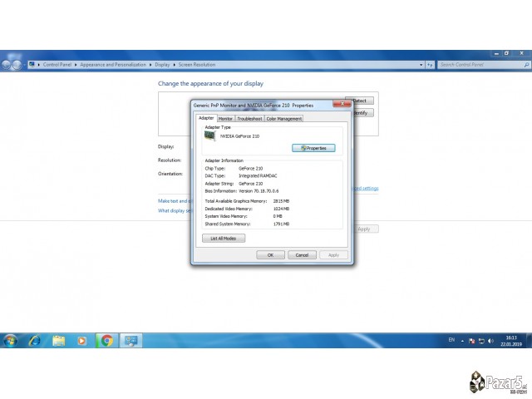Click Cancel in the properties dialog
Viewport: 532px width, 399px height.
coord(302,255)
